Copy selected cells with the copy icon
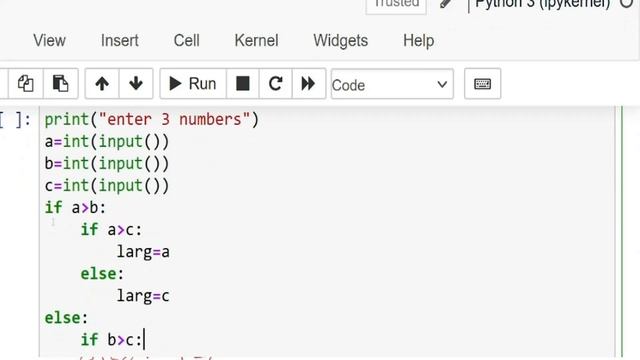This screenshot has height=360, width=640. (x=25, y=84)
